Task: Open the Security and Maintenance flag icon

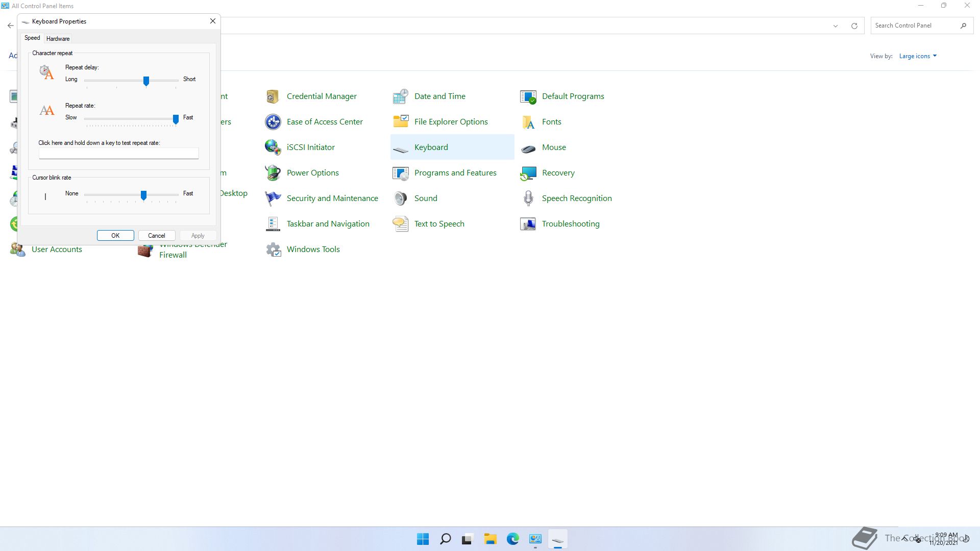Action: [273, 198]
